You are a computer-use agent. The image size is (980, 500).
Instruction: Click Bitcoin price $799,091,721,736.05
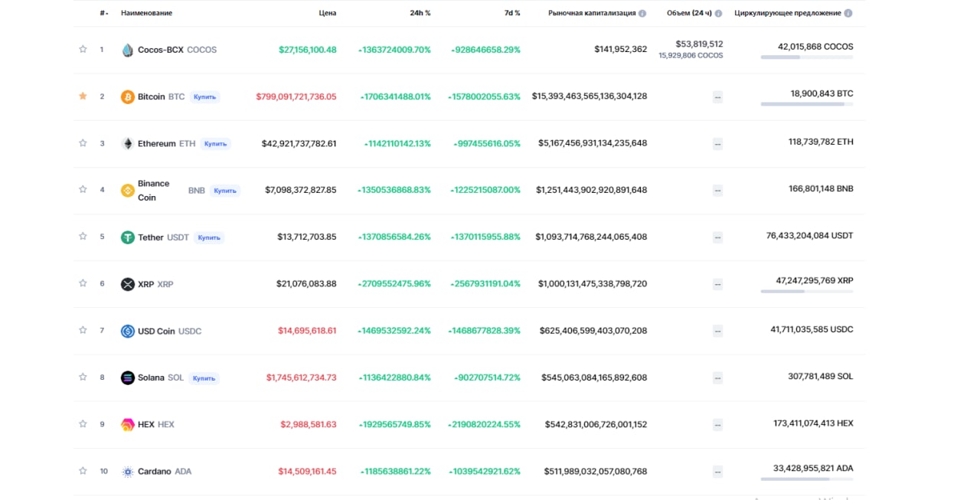[x=296, y=97]
